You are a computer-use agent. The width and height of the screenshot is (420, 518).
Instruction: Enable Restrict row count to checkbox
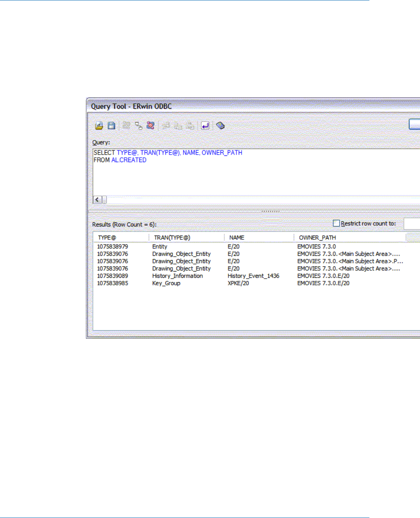tap(336, 223)
